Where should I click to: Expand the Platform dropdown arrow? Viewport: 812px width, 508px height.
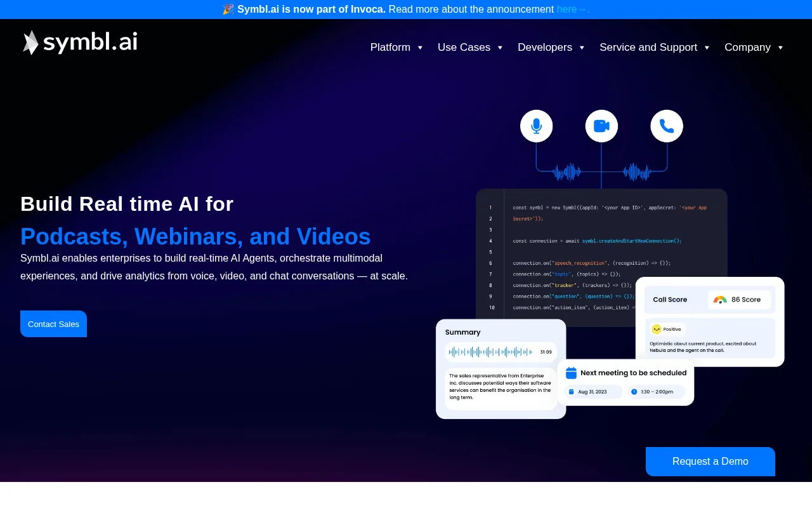[x=420, y=48]
